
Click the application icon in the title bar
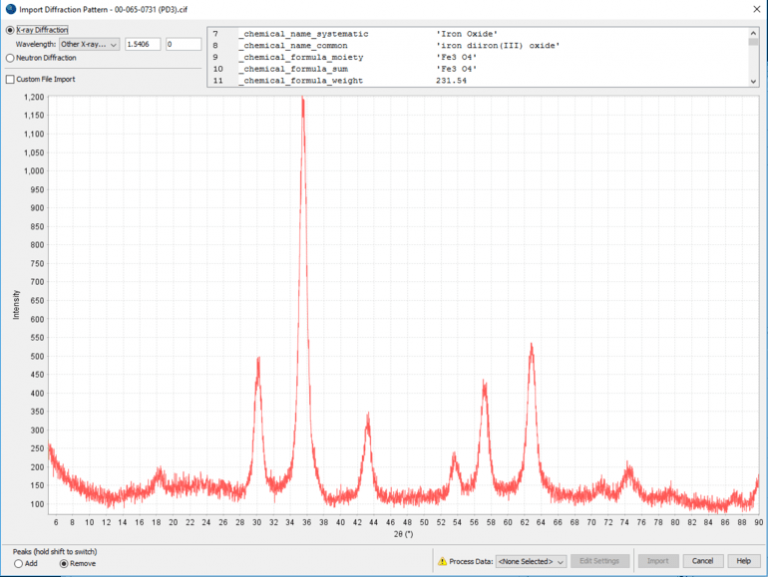[10, 9]
